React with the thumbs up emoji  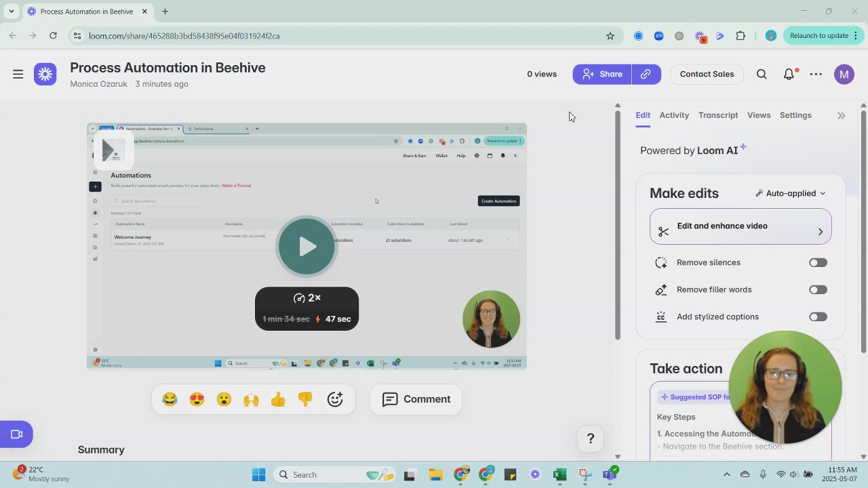point(278,399)
